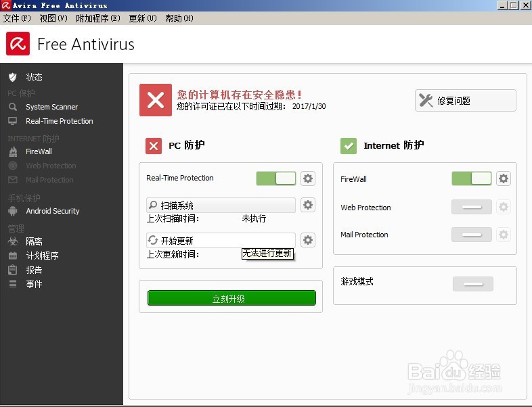Click the 游戏模式 label
Image resolution: width=532 pixels, height=407 pixels.
[x=357, y=281]
